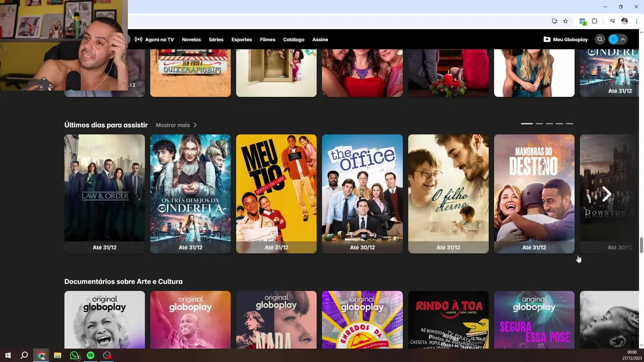Go to the Novelas section
Viewport: 644px width, 362px height.
point(191,39)
